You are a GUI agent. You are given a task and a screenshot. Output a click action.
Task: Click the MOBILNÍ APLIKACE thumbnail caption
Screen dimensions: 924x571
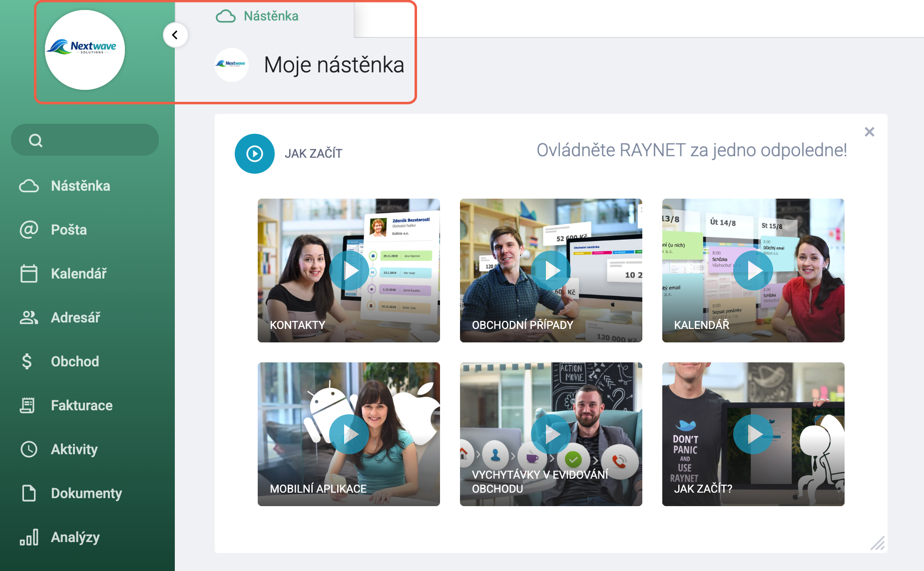point(318,489)
